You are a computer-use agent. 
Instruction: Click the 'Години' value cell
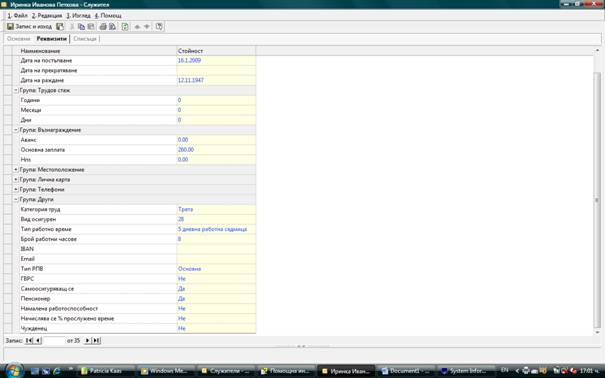tap(216, 100)
